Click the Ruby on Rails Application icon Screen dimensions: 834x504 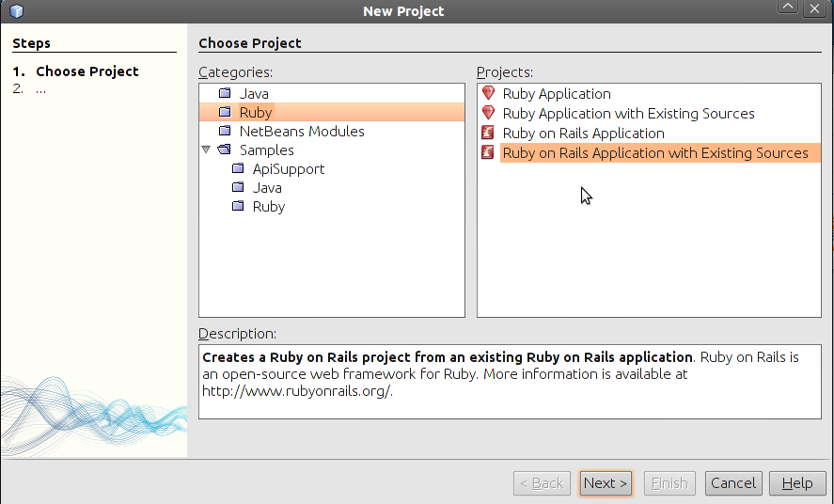coord(487,133)
